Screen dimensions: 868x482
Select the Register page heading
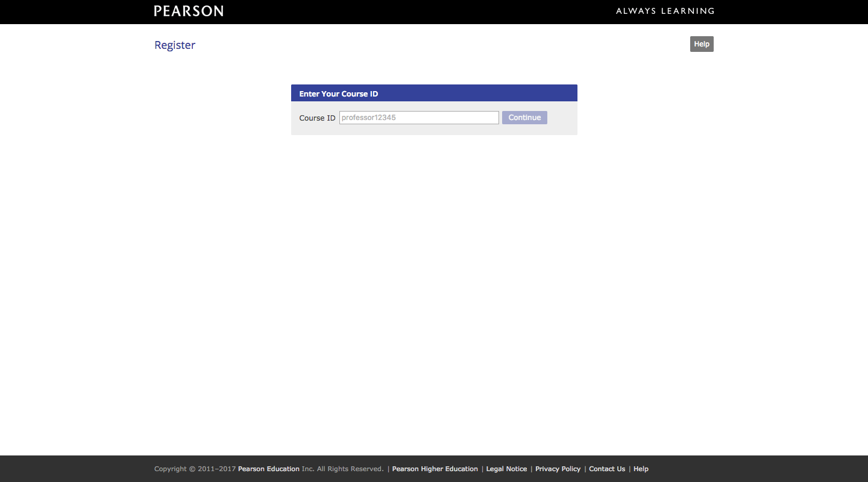click(175, 45)
